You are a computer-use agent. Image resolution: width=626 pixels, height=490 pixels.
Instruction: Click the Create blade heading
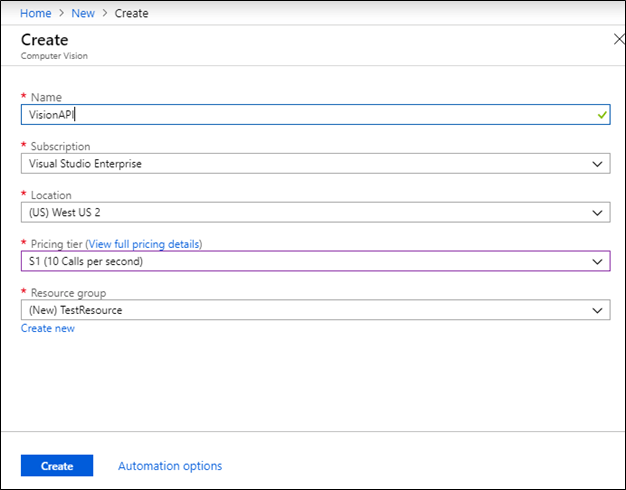[45, 40]
